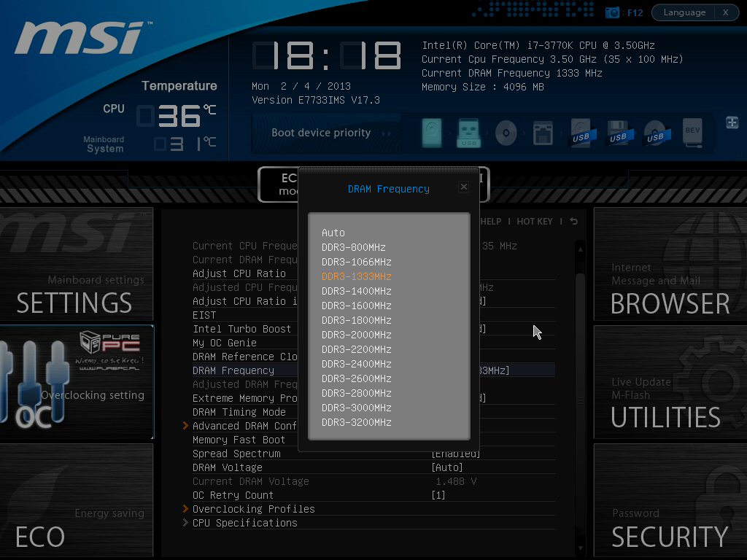Image resolution: width=747 pixels, height=560 pixels.
Task: Select the USB optical disc boot device icon
Action: point(656,133)
